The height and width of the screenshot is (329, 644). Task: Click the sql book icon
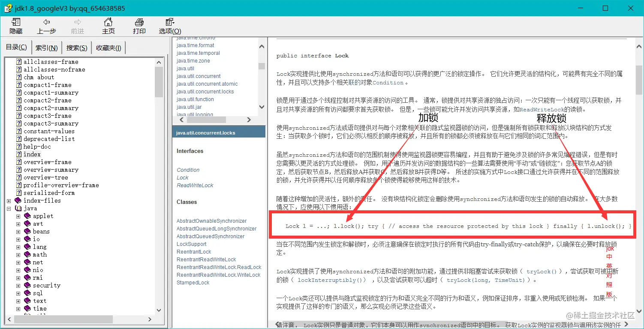click(x=27, y=293)
